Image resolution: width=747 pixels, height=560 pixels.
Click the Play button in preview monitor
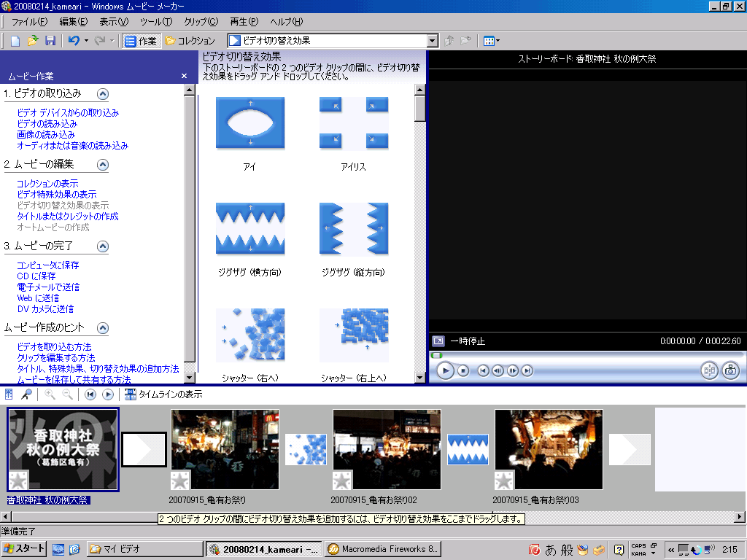[445, 371]
